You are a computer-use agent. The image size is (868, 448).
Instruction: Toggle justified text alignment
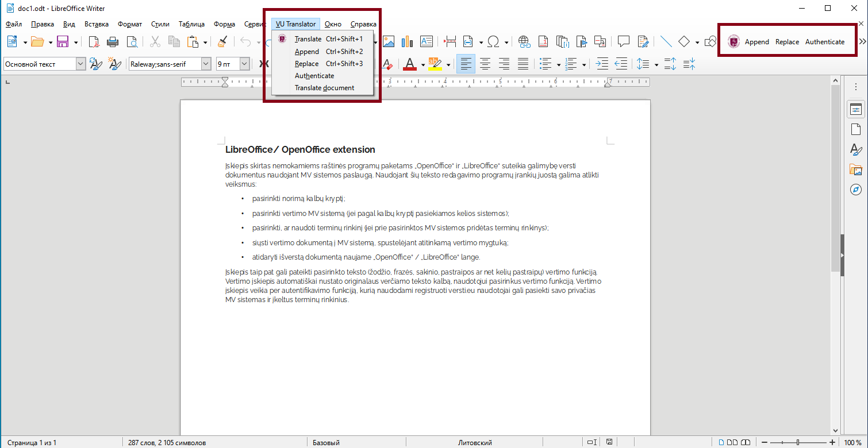[x=523, y=64]
